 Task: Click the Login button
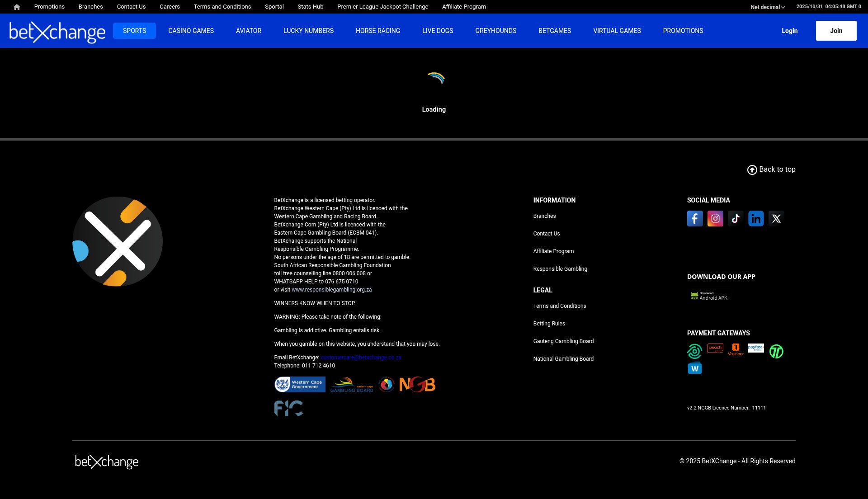[x=789, y=31]
